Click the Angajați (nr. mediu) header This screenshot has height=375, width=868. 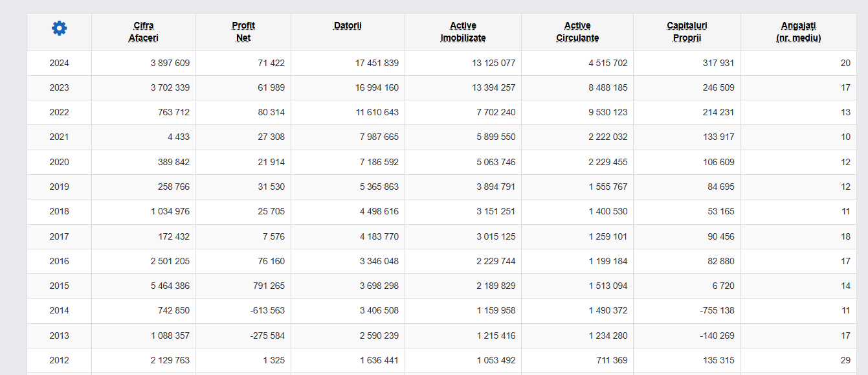click(798, 32)
